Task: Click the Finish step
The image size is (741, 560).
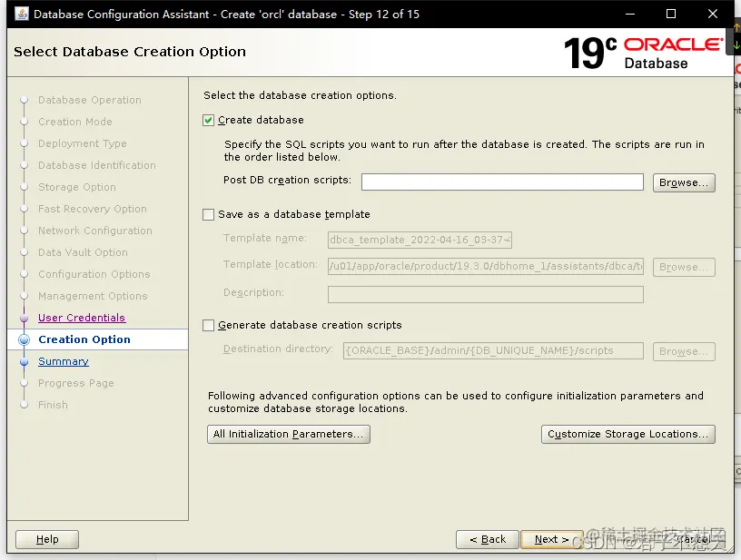Action: pos(53,405)
